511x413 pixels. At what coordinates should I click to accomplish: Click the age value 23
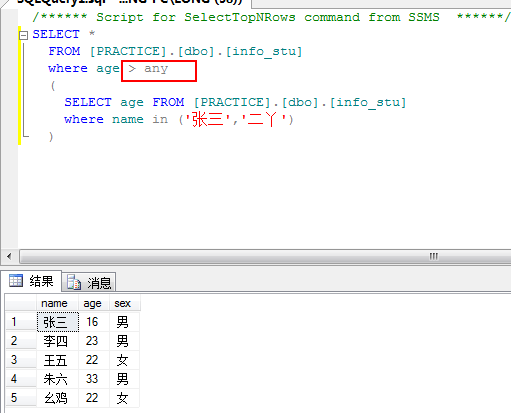[94, 341]
